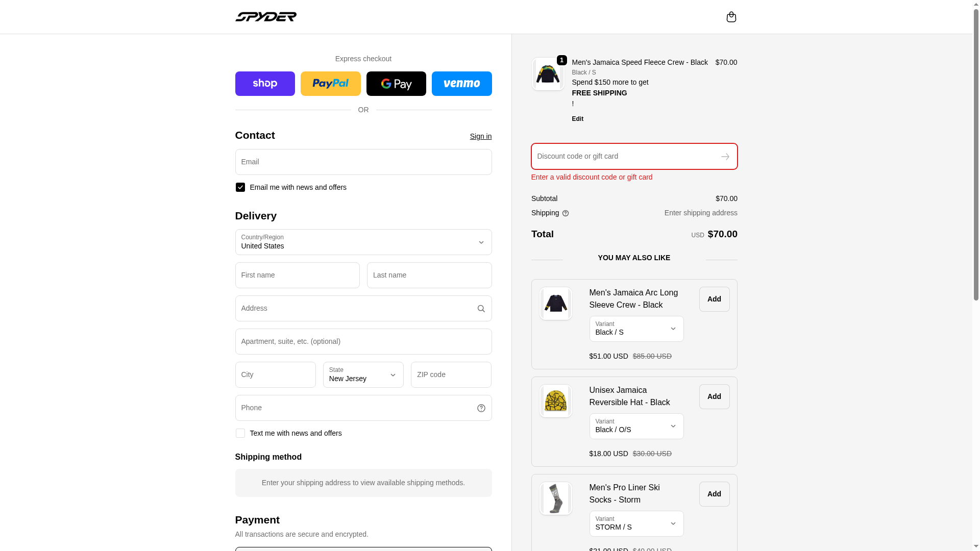Pay with the Shop Pay express button
This screenshot has height=551, width=980.
[x=265, y=84]
